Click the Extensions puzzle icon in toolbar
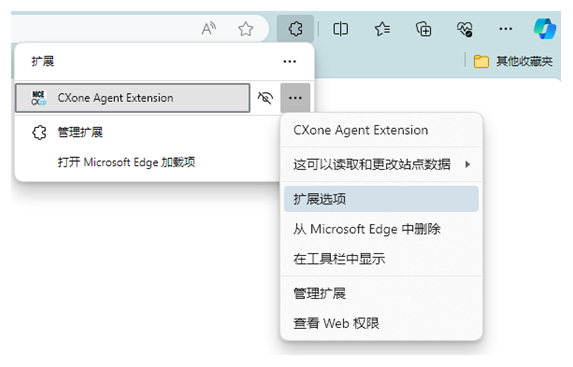 [295, 29]
